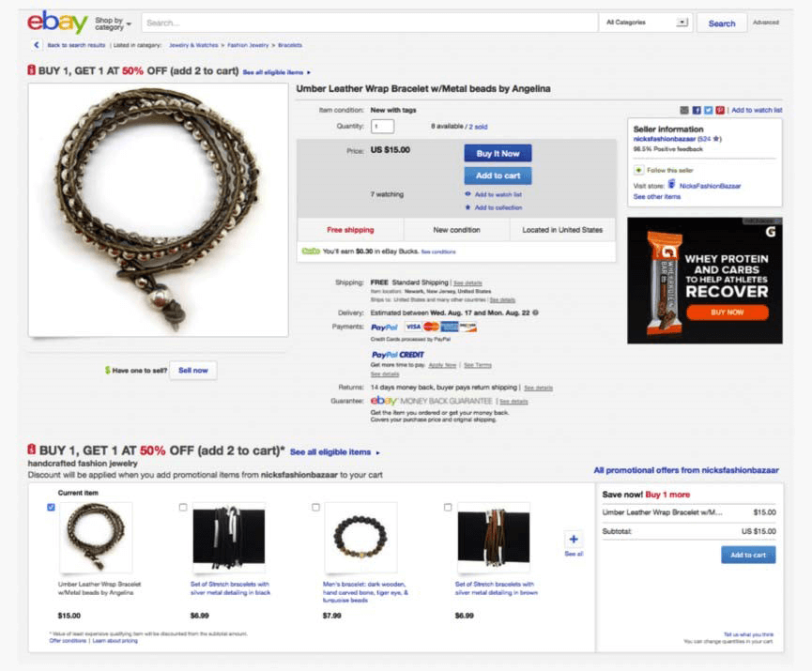812x671 pixels.
Task: Share the listing on Facebook
Action: pyautogui.click(x=697, y=111)
